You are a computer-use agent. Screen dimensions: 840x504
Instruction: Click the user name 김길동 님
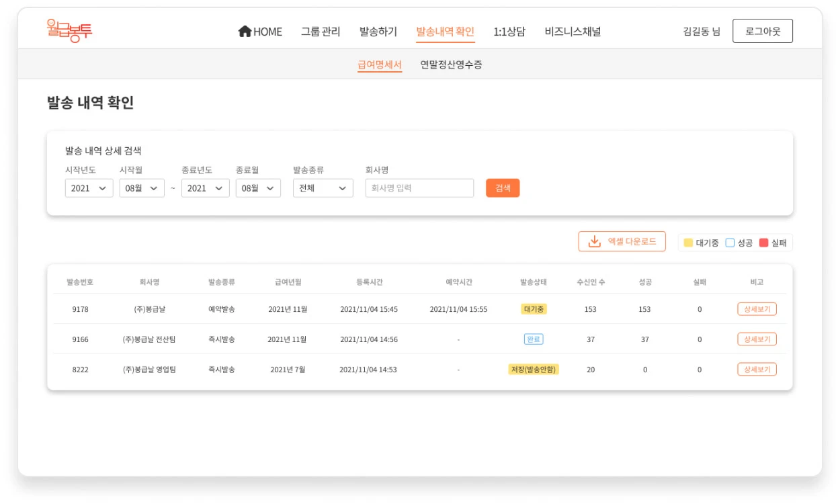coord(702,32)
